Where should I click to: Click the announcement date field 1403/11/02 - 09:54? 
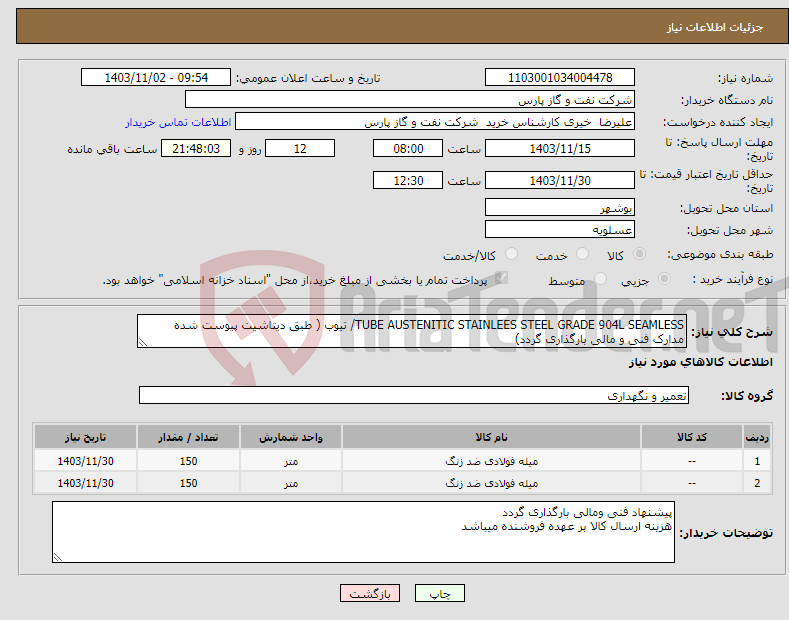tap(156, 78)
